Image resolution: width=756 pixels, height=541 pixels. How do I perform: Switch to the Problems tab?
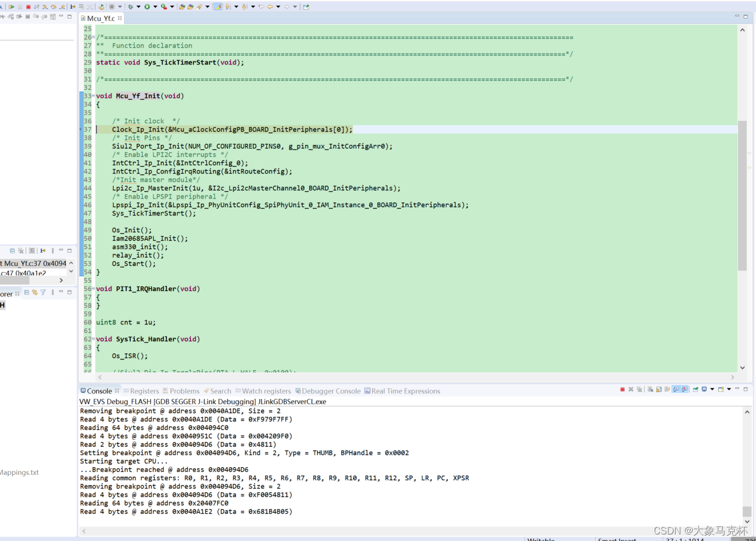181,391
